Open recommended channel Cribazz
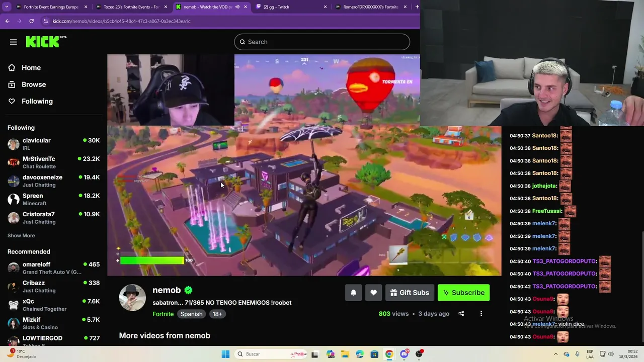644x362 pixels. (x=53, y=287)
